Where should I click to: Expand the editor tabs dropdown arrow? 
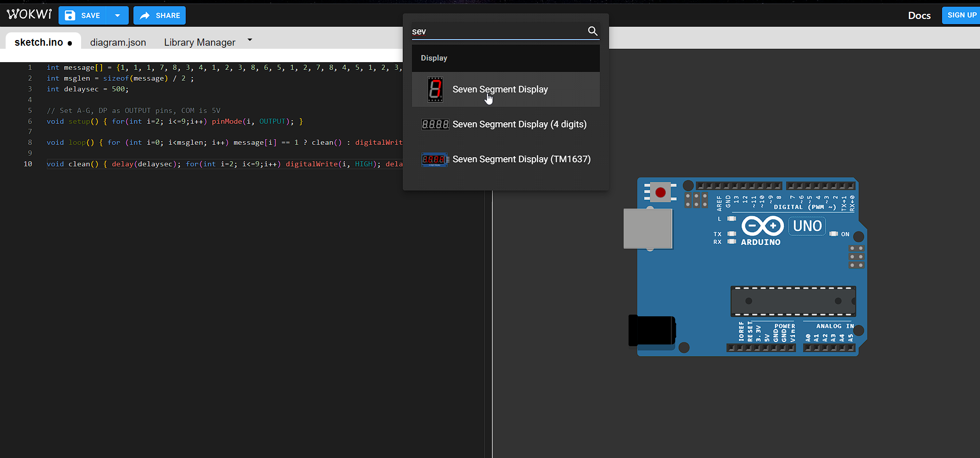tap(250, 40)
